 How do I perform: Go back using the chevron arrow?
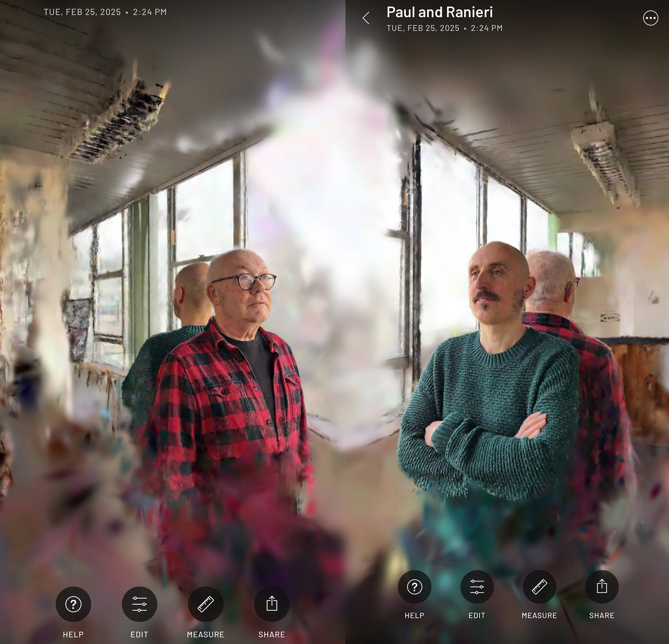pos(366,18)
